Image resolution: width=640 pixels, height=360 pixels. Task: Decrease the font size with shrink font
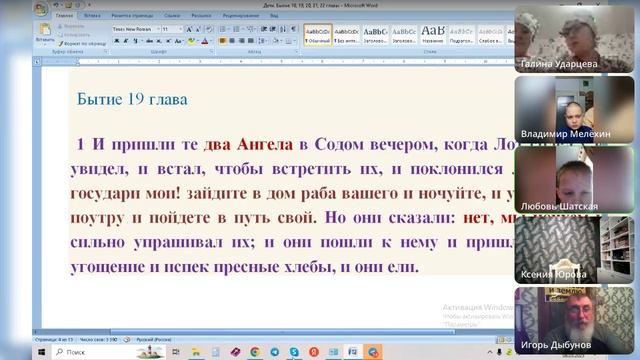point(198,29)
